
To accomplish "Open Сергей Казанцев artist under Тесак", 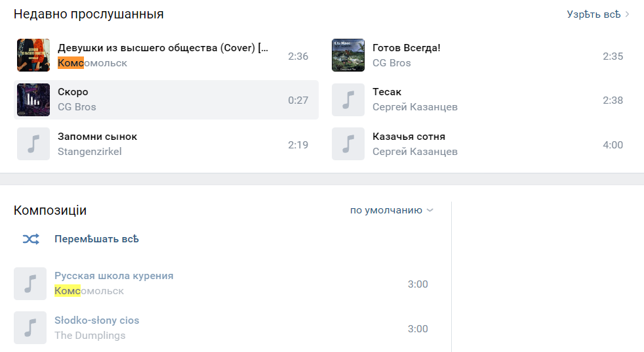I will click(415, 107).
